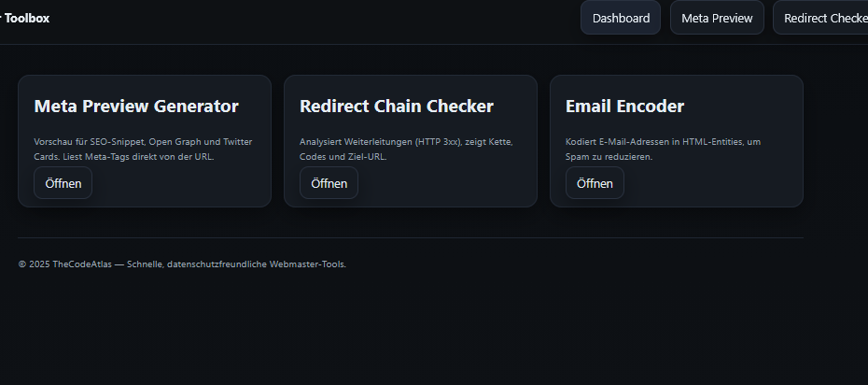Click the Webmaster-Tools text in footer
The height and width of the screenshot is (385, 868).
pyautogui.click(x=308, y=264)
